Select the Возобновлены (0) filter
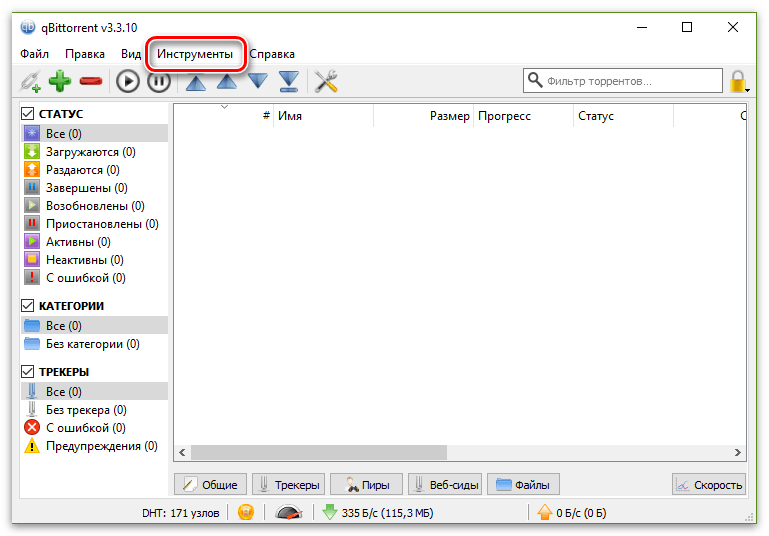 point(95,205)
